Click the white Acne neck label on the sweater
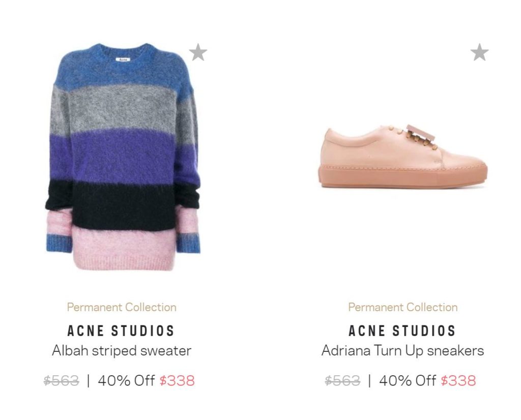Screen dimensions: 521x420 [x=122, y=59]
